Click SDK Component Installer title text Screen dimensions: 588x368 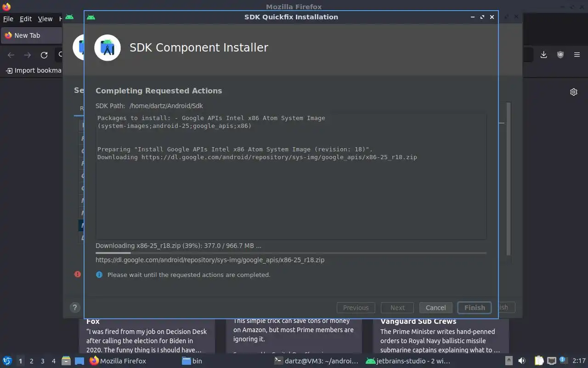(x=199, y=47)
